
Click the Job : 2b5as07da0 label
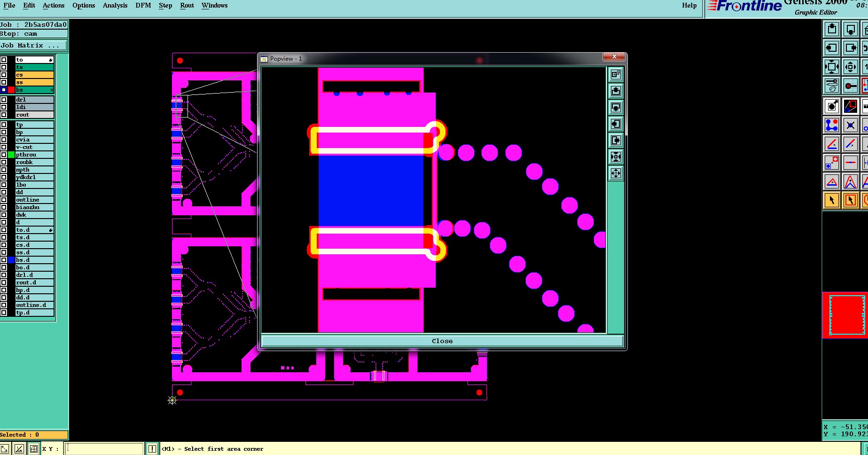click(x=34, y=24)
